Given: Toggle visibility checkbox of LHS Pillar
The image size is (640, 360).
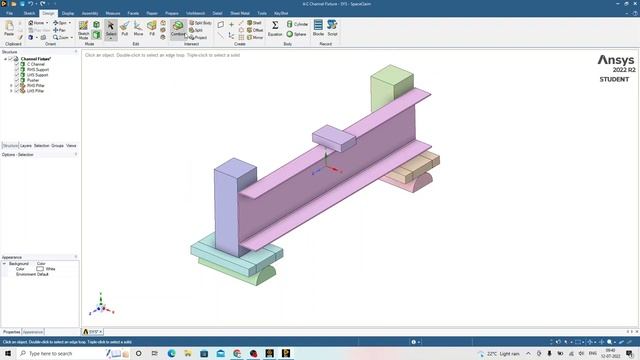Looking at the screenshot, I should point(17,91).
